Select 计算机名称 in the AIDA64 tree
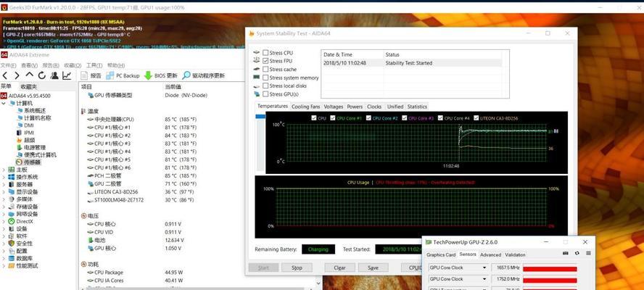The width and height of the screenshot is (644, 290). (x=34, y=118)
